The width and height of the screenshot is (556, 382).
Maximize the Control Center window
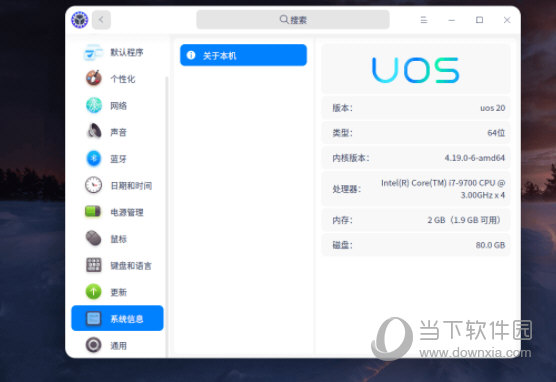coord(479,20)
